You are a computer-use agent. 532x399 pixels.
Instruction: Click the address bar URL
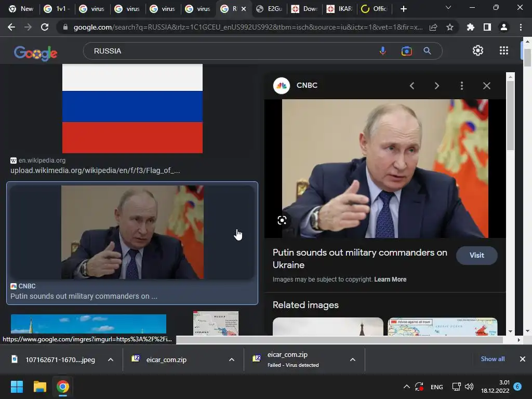pos(248,27)
